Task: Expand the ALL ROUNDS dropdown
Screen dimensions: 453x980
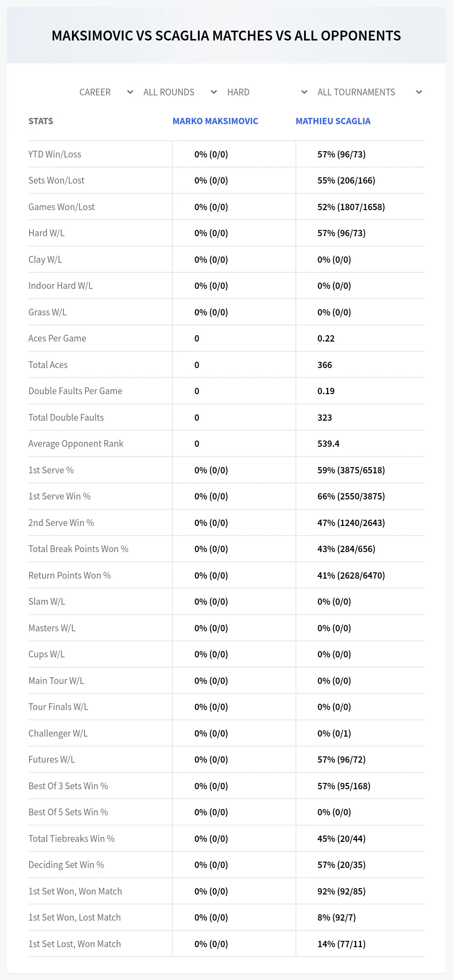Action: (x=180, y=92)
